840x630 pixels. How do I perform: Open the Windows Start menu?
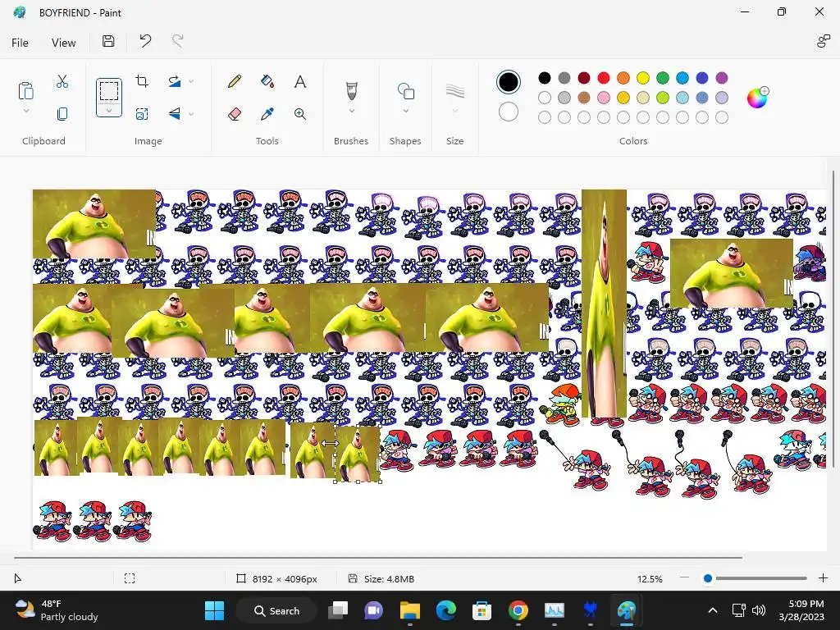[x=214, y=610]
